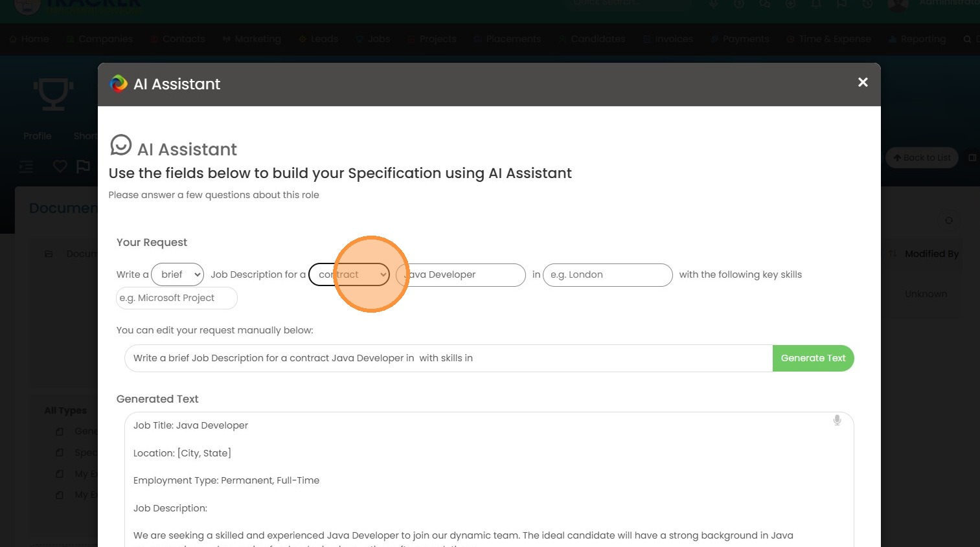Click the manual request edit text box
980x547 pixels.
tap(448, 358)
